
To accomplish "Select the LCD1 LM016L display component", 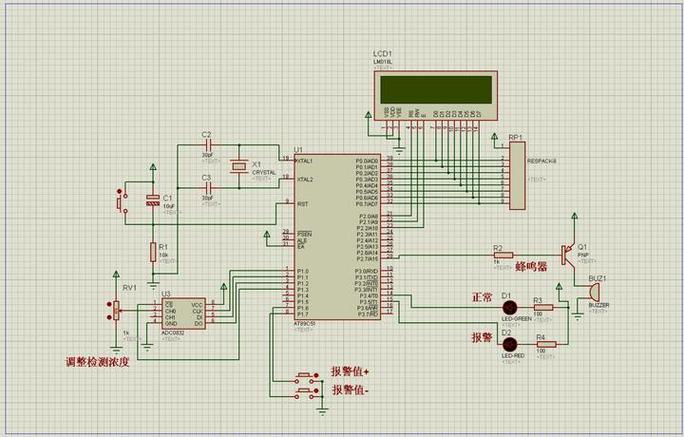I will pyautogui.click(x=435, y=96).
